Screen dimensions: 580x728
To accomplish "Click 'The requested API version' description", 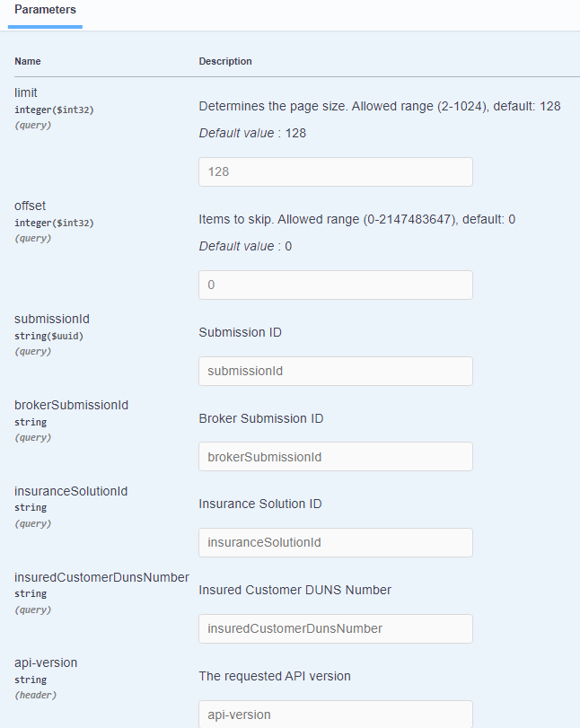I will 275,676.
